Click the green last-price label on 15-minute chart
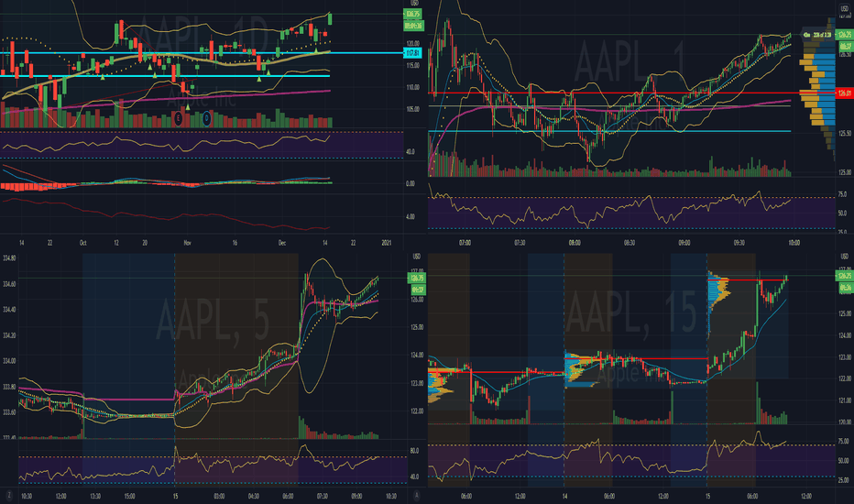Image resolution: width=854 pixels, height=504 pixels. 844,276
